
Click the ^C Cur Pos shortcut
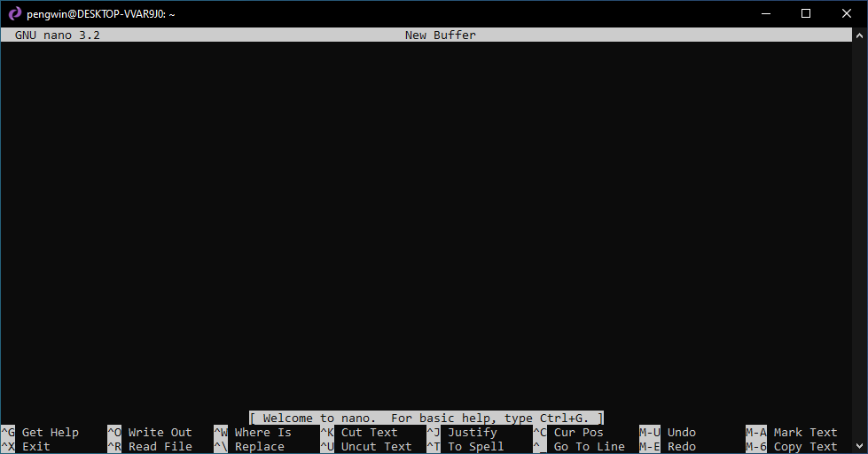[x=568, y=433]
